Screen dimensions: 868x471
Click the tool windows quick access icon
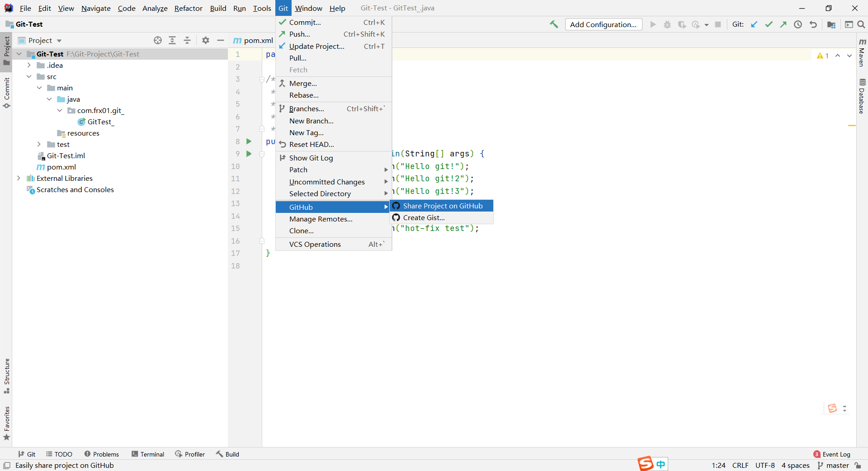pyautogui.click(x=7, y=465)
